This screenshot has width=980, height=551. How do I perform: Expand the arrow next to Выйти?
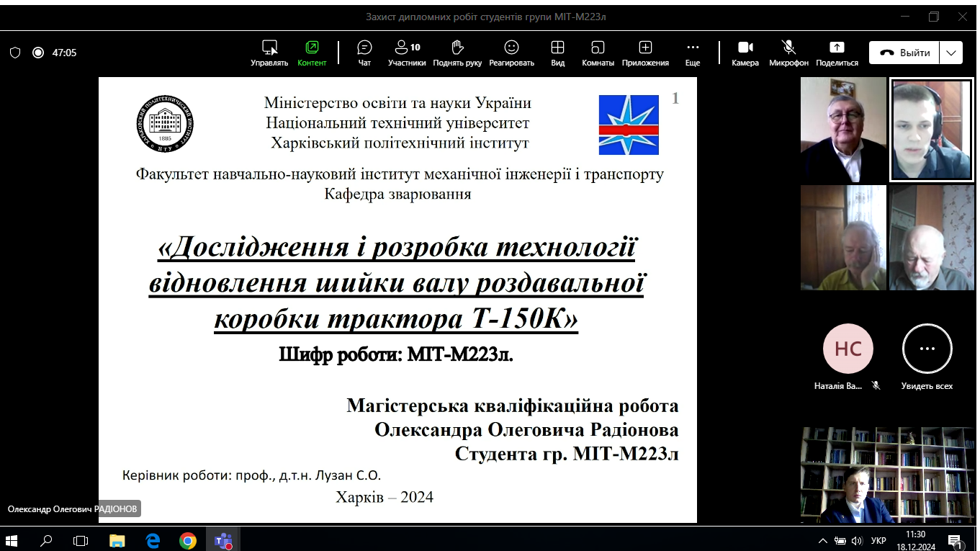pyautogui.click(x=951, y=53)
